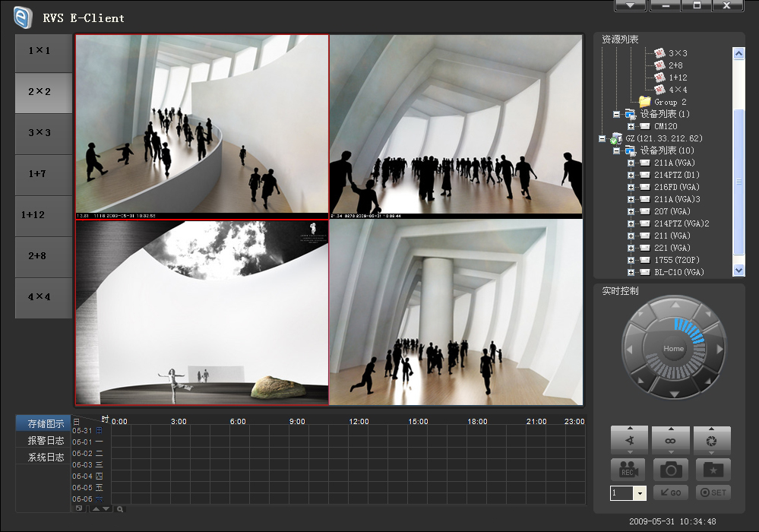Collapse the GZ (121.33.212.62) server node

tap(602, 138)
